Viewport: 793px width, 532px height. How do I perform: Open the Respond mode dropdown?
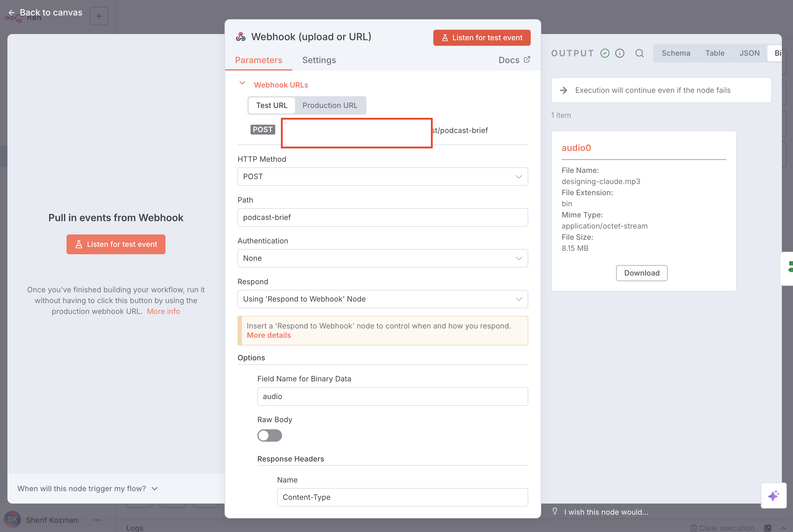[x=382, y=299]
